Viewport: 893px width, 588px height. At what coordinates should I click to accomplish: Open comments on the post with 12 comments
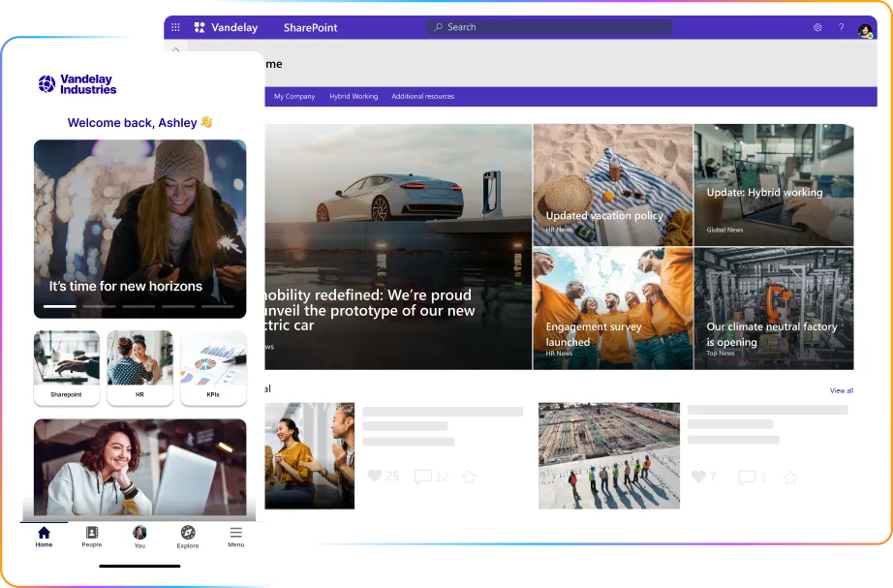[423, 476]
